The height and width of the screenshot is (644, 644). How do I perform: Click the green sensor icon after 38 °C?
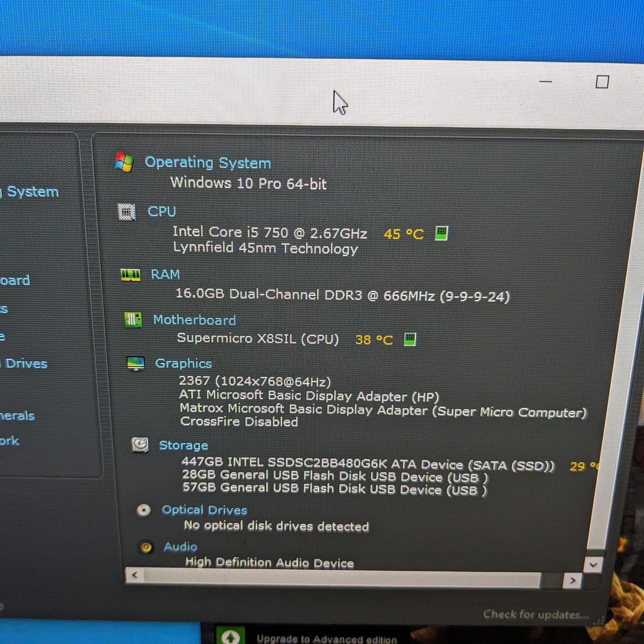tap(410, 339)
